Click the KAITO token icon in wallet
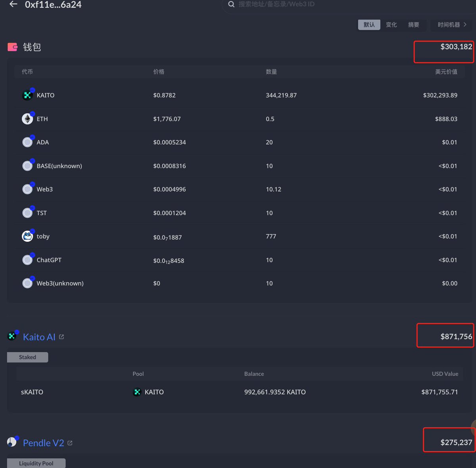Viewport: 476px width, 468px height. pos(27,95)
